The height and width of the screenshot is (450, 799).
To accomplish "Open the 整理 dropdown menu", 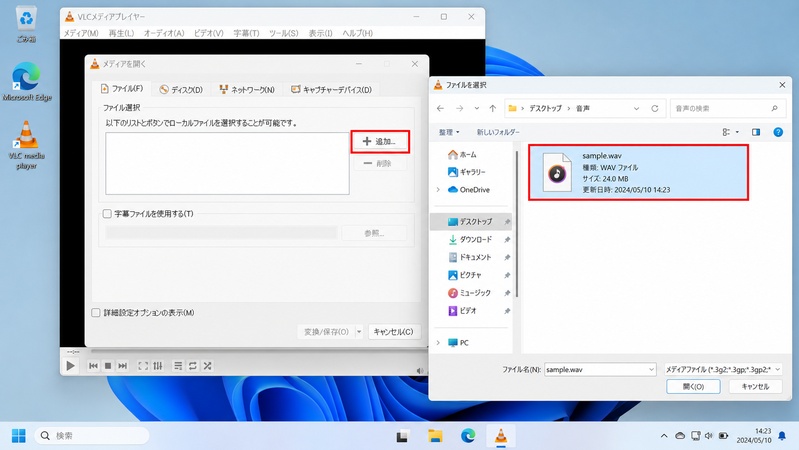I will click(x=449, y=132).
